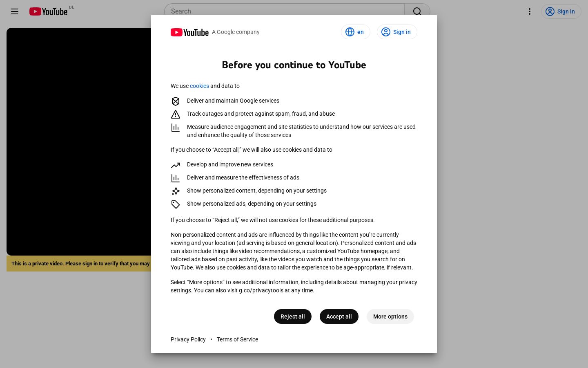Image resolution: width=588 pixels, height=368 pixels.
Task: Click the Reject all button
Action: point(293,316)
